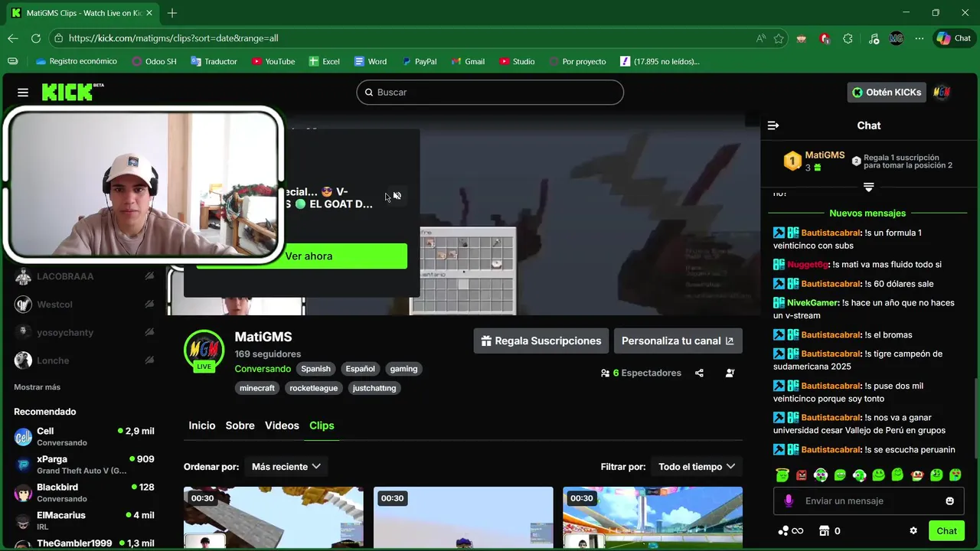Open the Gmail bookmark

coord(468,61)
